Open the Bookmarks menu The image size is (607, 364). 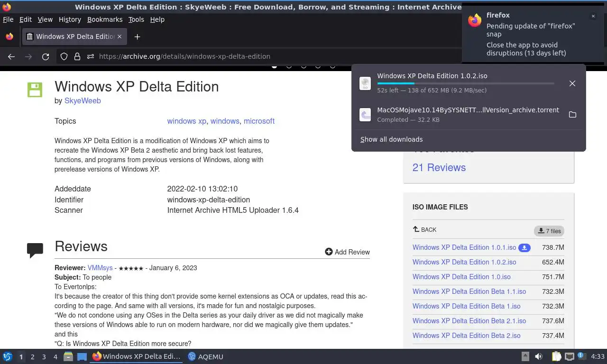[x=105, y=19]
